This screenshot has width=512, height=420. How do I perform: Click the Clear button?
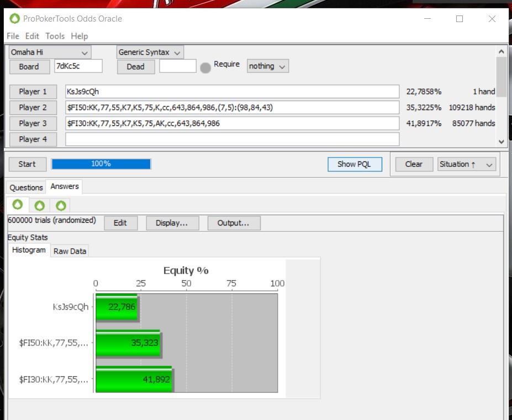pos(414,164)
